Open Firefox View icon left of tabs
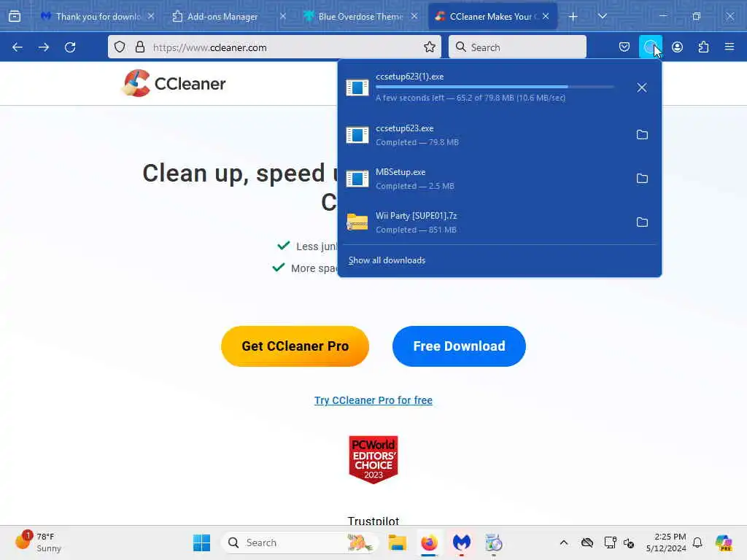Image resolution: width=747 pixels, height=560 pixels. click(15, 16)
